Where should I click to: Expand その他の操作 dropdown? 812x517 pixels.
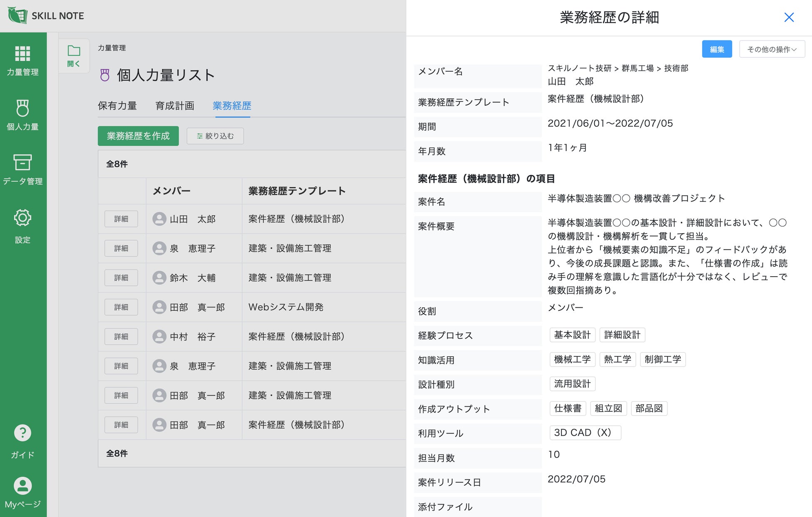pyautogui.click(x=772, y=50)
